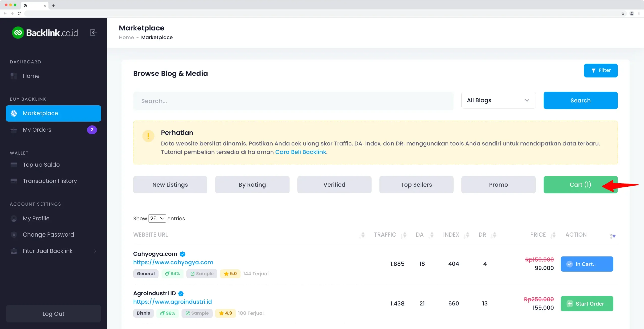644x329 pixels.
Task: Click the Agroindustri 96% score badge
Action: coord(168,313)
